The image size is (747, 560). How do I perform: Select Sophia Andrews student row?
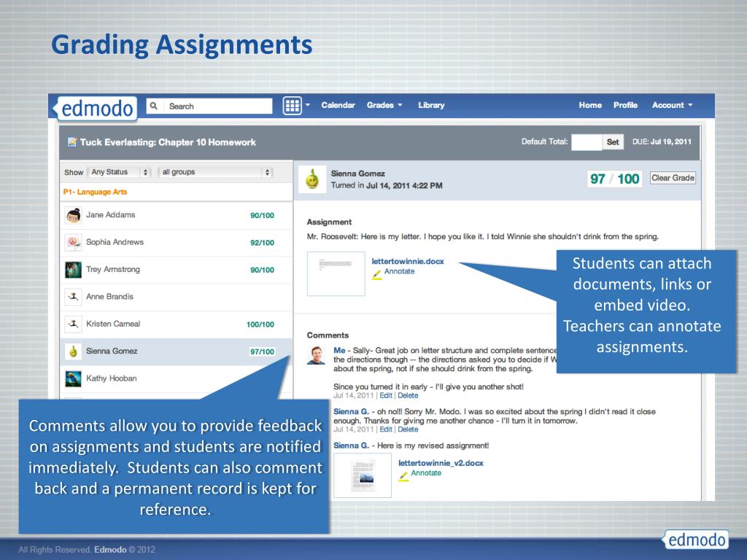tap(177, 242)
